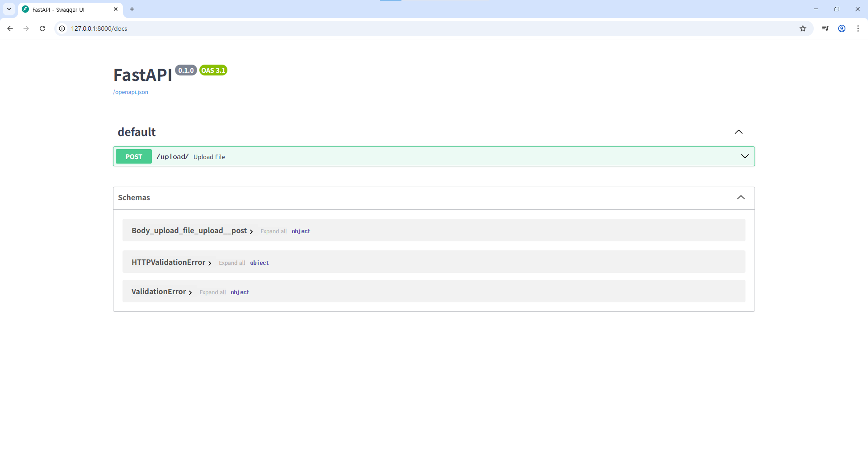The width and height of the screenshot is (868, 470).
Task: Click the FastAPI title heading
Action: (142, 75)
